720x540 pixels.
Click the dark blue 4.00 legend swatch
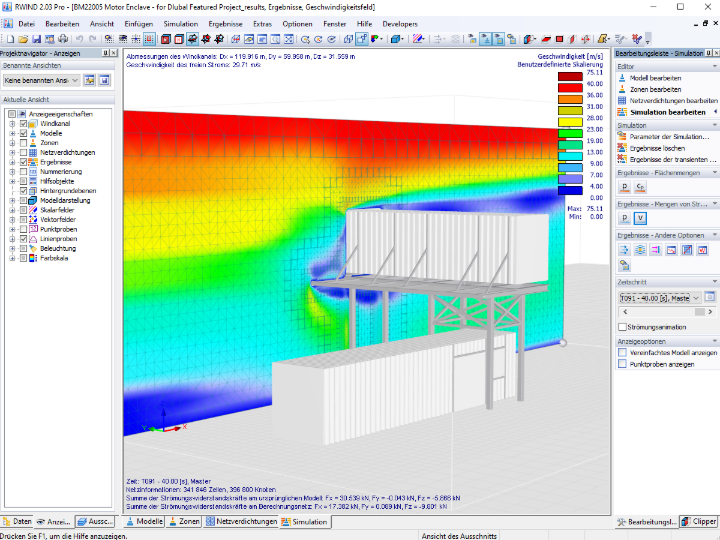coord(570,190)
